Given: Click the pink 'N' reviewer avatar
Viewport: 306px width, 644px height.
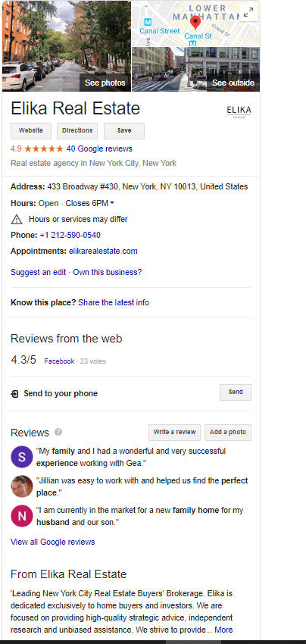Looking at the screenshot, I should (22, 516).
